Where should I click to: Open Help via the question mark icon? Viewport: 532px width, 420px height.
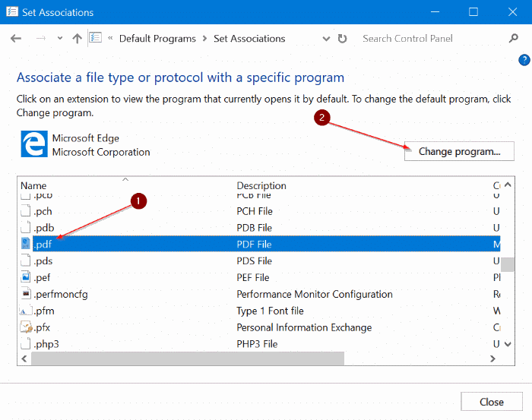point(524,60)
